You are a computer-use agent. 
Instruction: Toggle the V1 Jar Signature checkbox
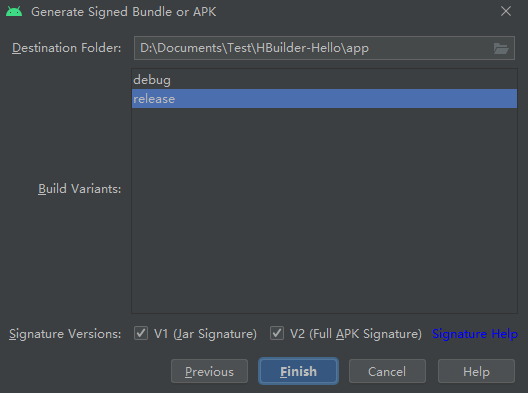pos(141,333)
